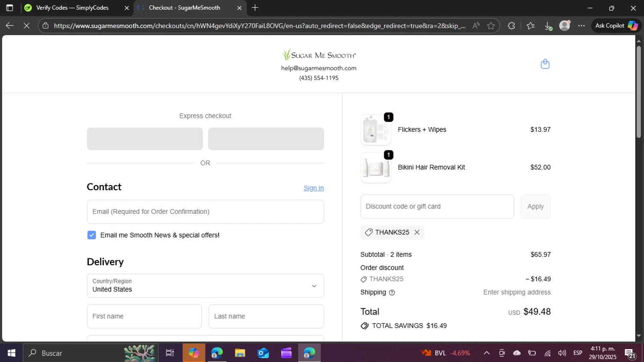The image size is (644, 362).
Task: Click the Sign in link
Action: tap(313, 188)
